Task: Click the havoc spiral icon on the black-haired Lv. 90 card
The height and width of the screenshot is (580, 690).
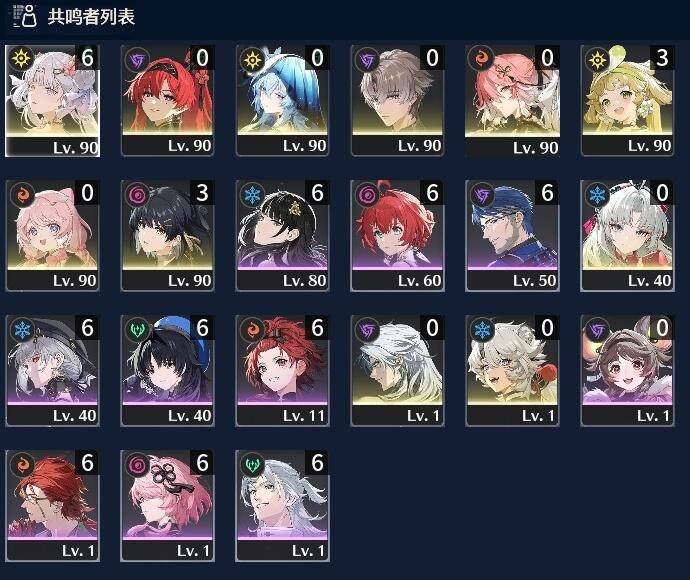Action: pyautogui.click(x=137, y=194)
